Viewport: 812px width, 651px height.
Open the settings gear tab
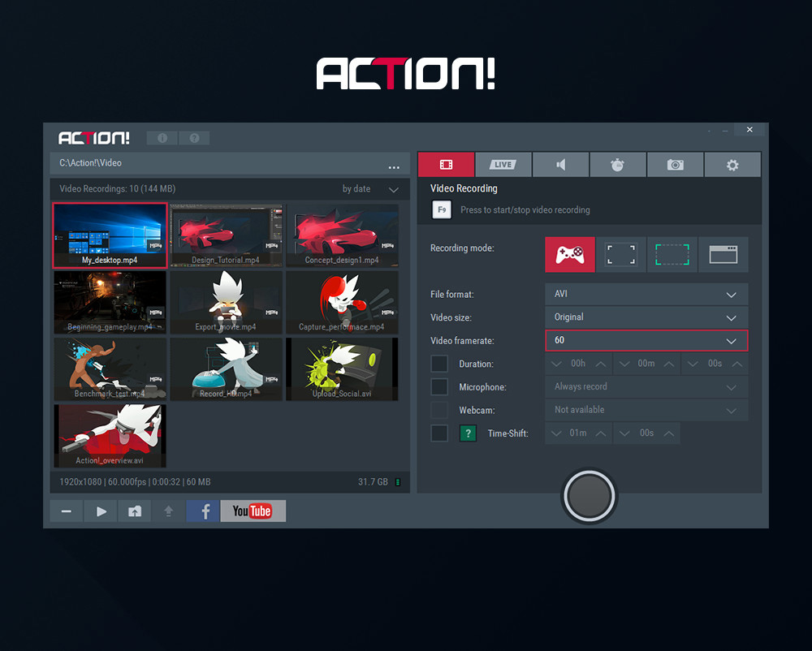(732, 165)
